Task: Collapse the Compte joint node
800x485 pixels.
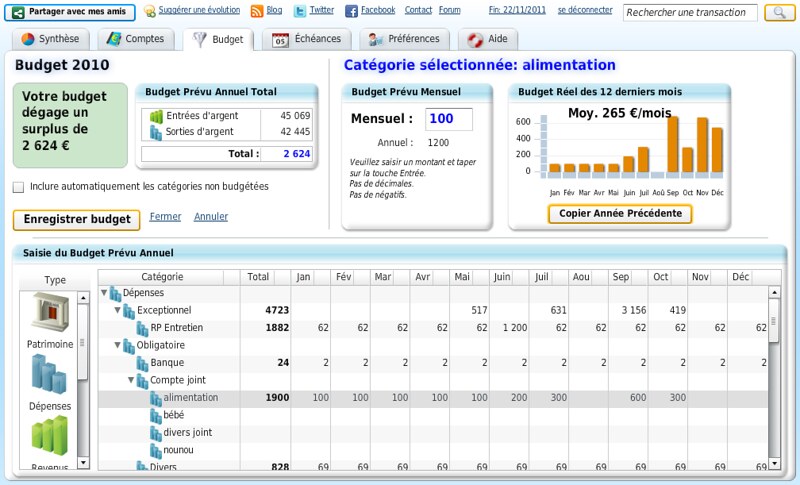Action: [131, 380]
